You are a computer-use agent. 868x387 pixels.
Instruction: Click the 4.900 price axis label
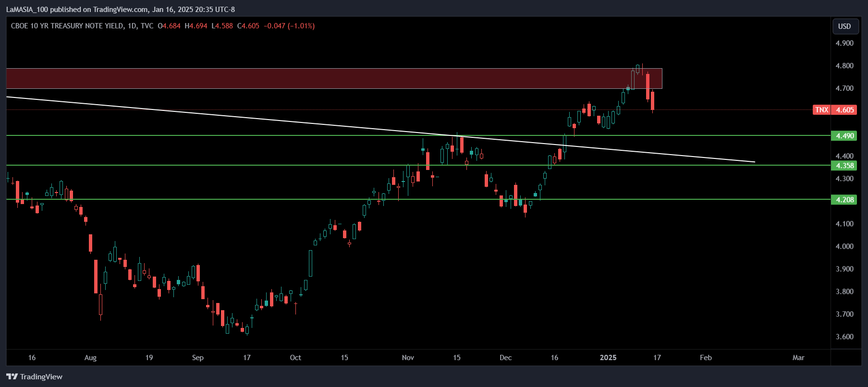[844, 43]
